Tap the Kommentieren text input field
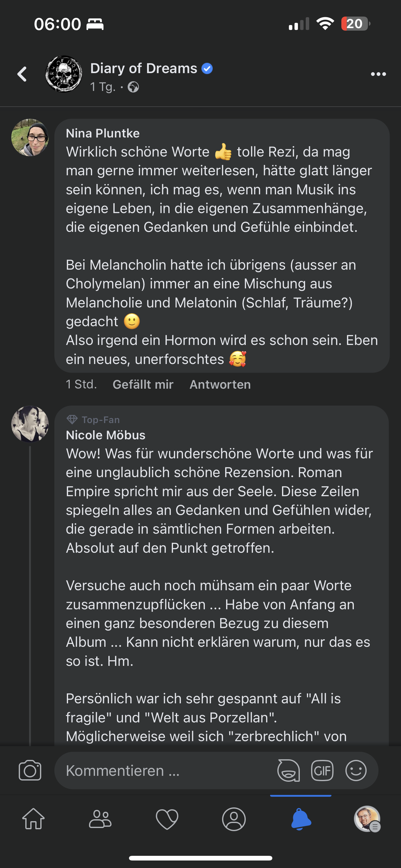This screenshot has height=868, width=401. pos(161,771)
